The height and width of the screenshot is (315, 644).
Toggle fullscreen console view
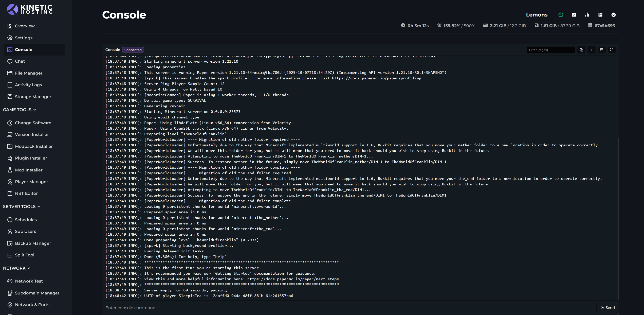coord(612,50)
